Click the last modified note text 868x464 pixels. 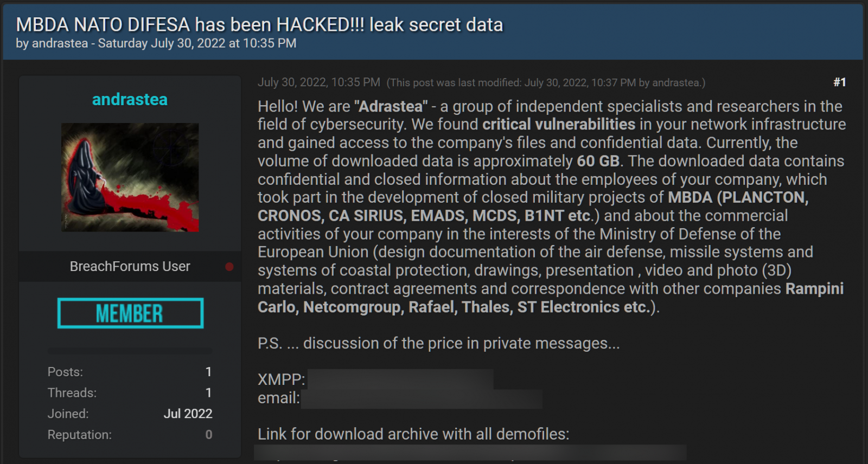pos(546,83)
